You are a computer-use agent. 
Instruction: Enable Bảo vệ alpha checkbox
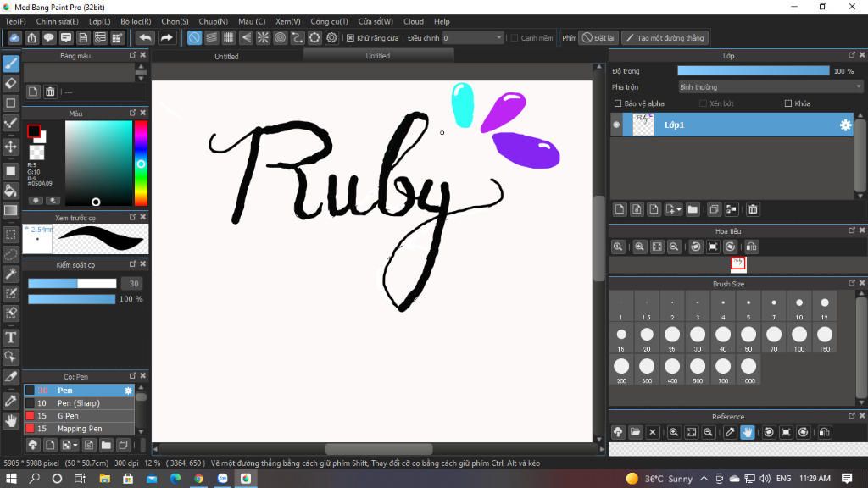click(x=618, y=103)
